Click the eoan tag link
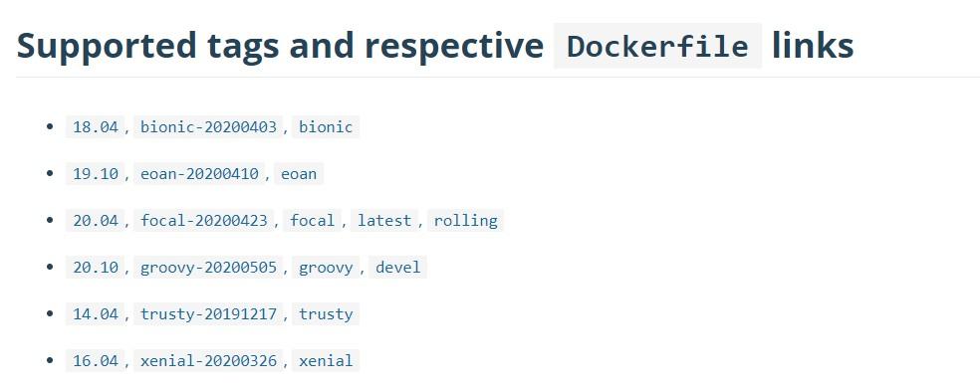 click(299, 174)
